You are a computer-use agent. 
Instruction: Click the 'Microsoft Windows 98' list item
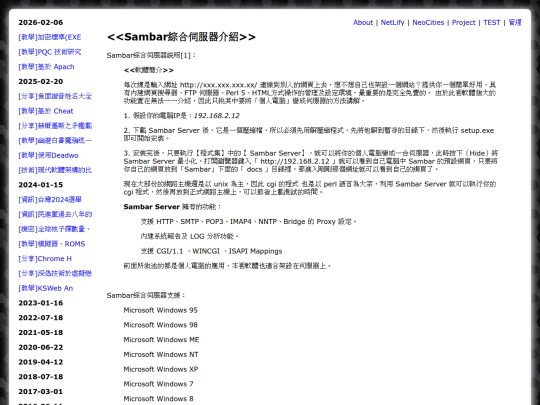[x=160, y=325]
